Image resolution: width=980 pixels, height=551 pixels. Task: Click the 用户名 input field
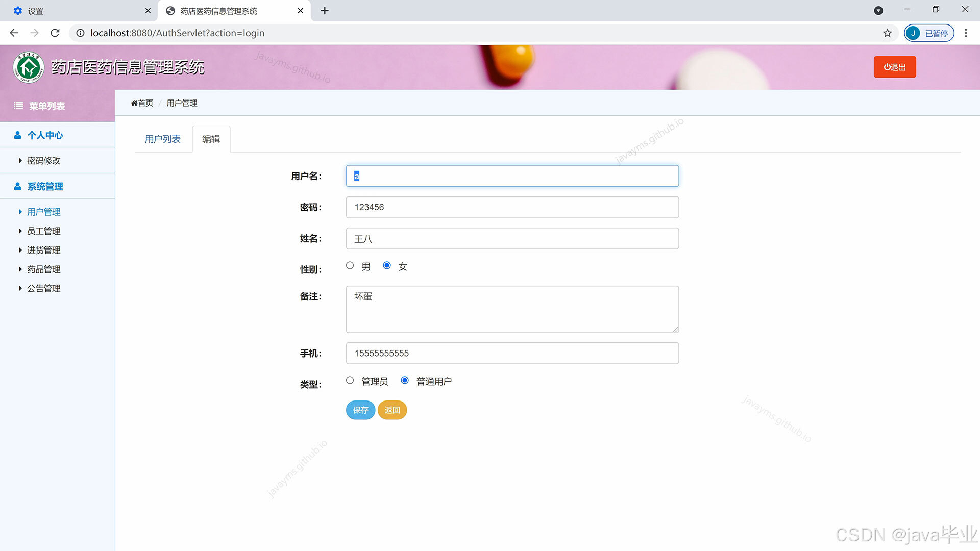[x=512, y=176]
